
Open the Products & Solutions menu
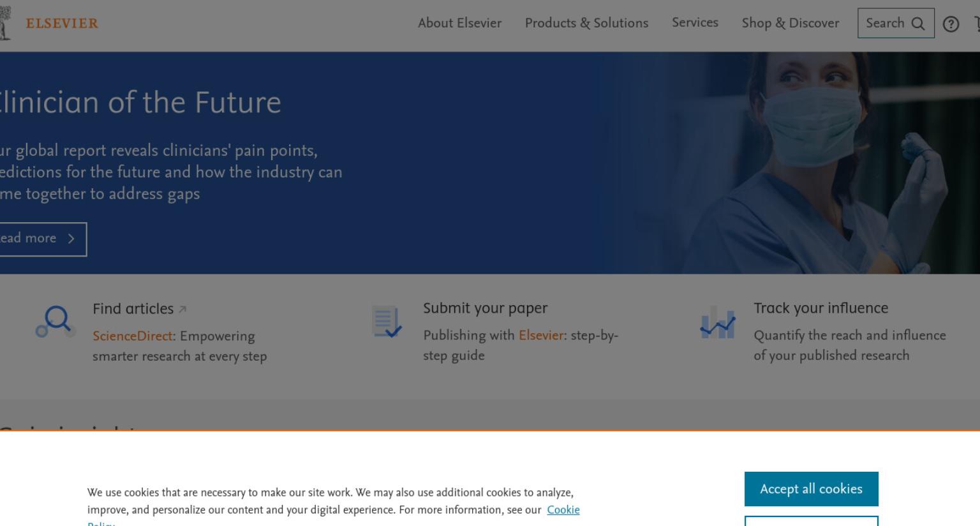pyautogui.click(x=586, y=23)
